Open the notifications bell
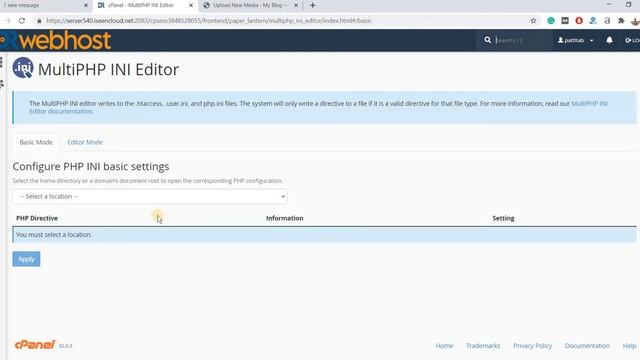Screen dimensions: 640x360 click(609, 40)
